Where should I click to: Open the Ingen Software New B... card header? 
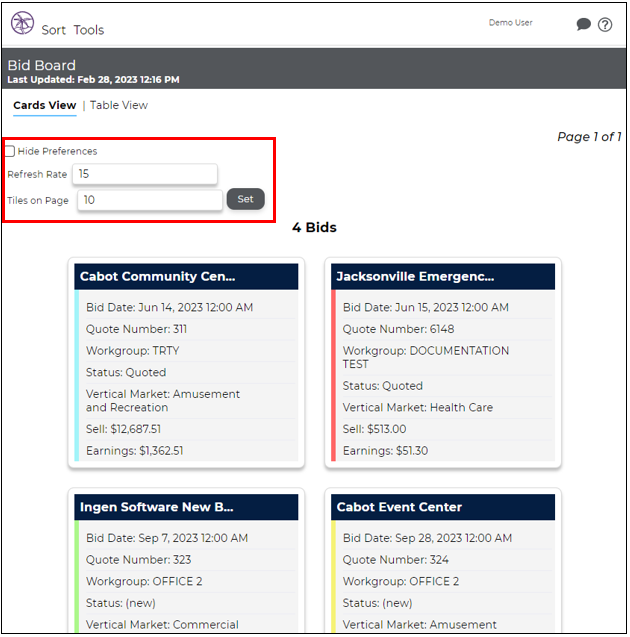click(x=186, y=507)
